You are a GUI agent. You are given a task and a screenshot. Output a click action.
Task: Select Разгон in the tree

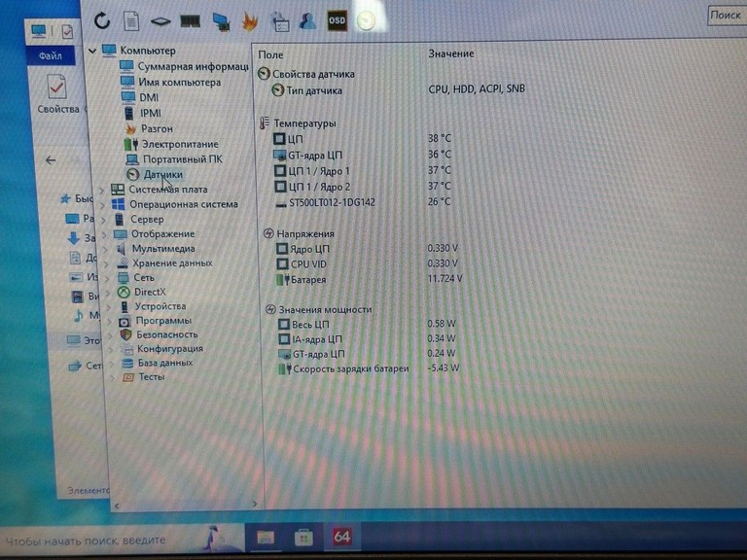(x=149, y=128)
